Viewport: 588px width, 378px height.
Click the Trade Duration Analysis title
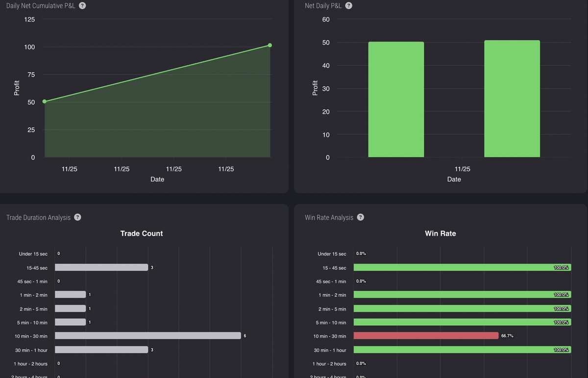click(x=38, y=217)
